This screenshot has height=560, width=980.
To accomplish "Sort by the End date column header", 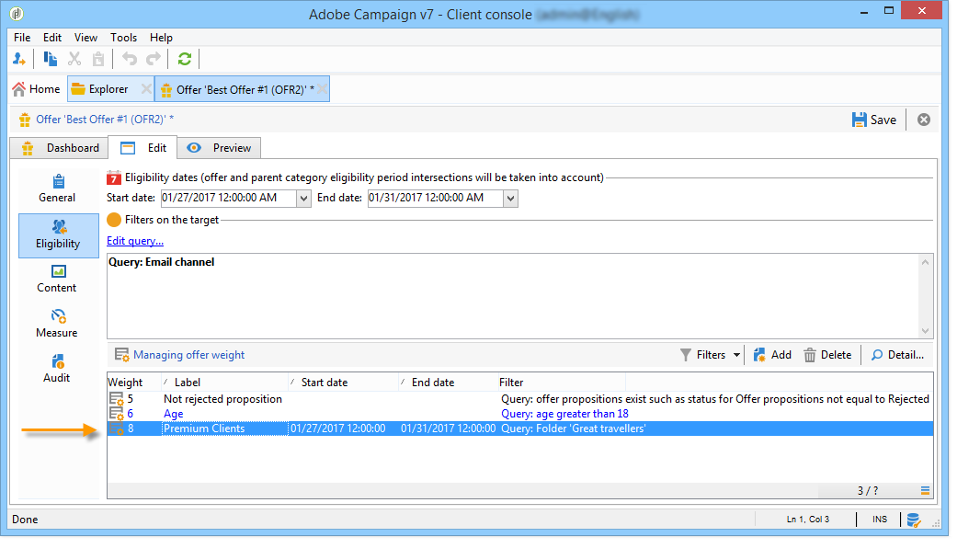I will coord(448,383).
